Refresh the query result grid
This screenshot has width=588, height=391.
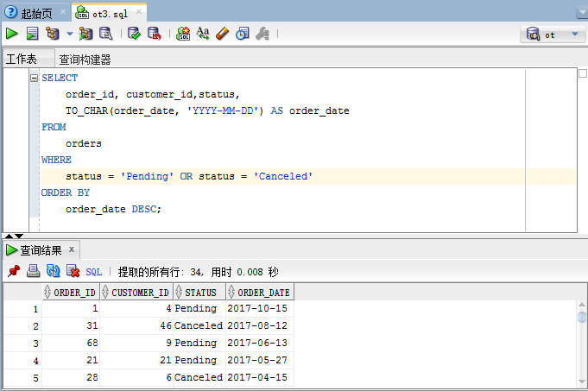click(53, 271)
